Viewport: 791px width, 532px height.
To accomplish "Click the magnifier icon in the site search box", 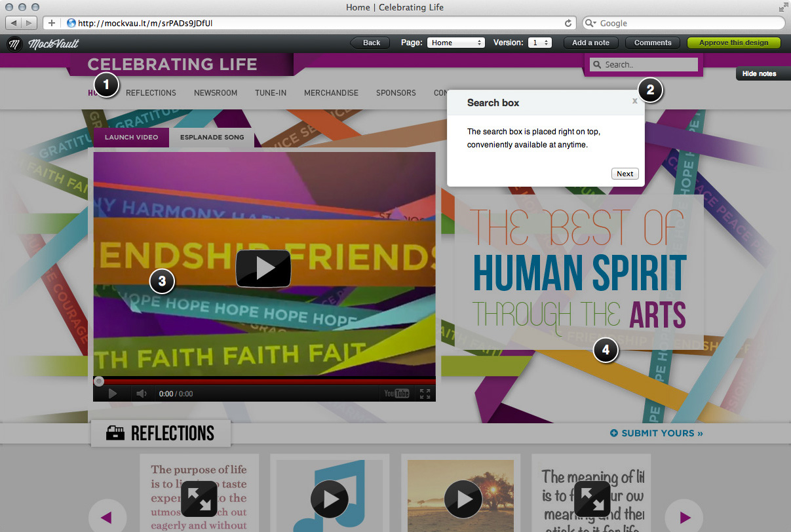I will [597, 65].
